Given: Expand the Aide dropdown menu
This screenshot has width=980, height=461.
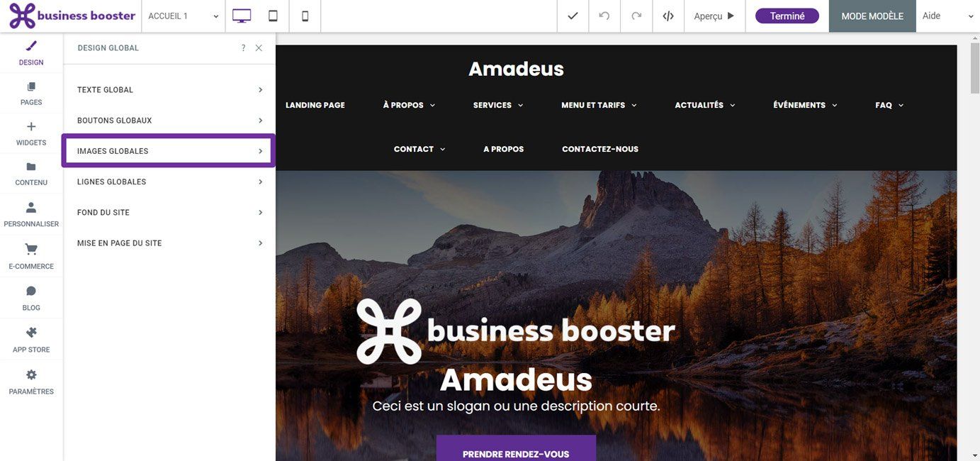Looking at the screenshot, I should tap(948, 16).
